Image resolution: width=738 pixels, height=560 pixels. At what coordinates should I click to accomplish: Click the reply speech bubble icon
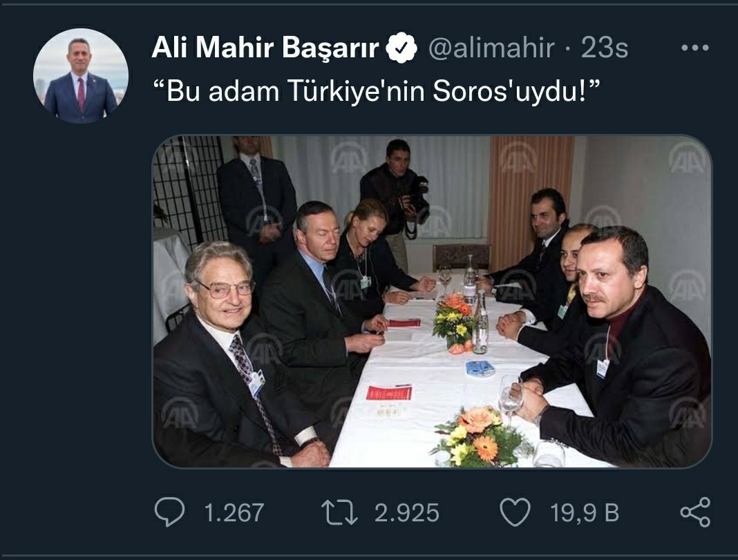click(x=169, y=512)
